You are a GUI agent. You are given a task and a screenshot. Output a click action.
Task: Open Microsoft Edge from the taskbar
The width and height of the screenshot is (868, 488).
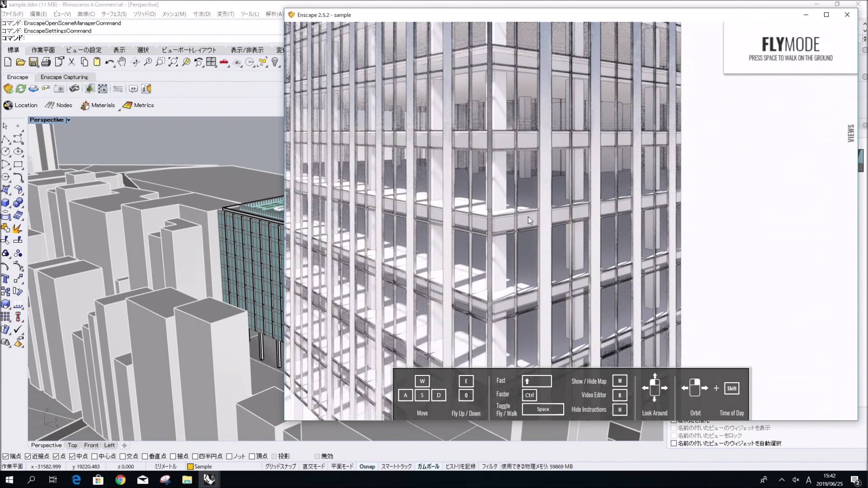(x=76, y=479)
